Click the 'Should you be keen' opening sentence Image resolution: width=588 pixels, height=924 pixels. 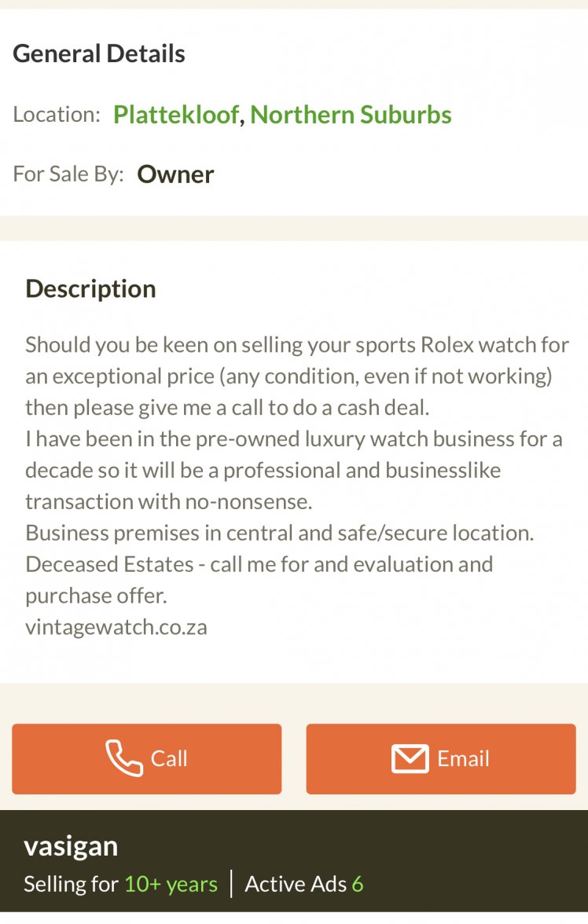(297, 345)
